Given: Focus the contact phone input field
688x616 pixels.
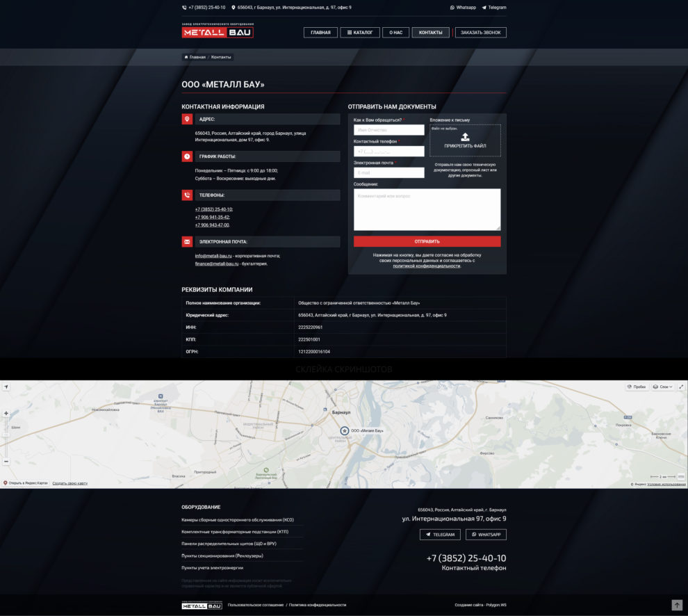Looking at the screenshot, I should click(x=388, y=152).
